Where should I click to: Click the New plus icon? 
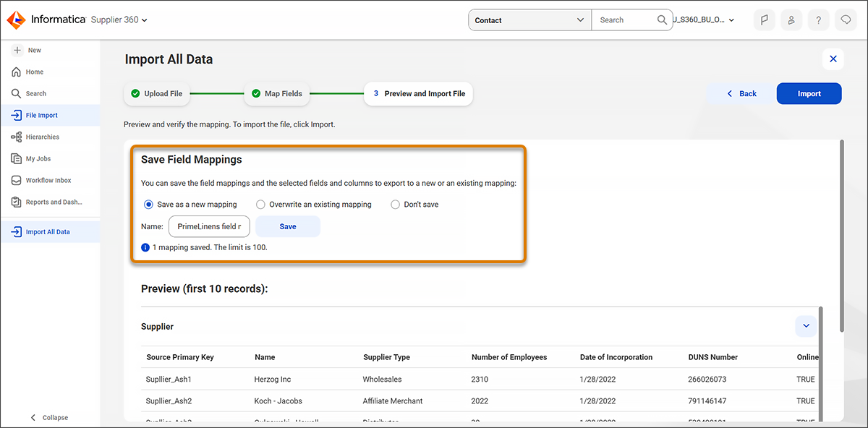(x=17, y=51)
